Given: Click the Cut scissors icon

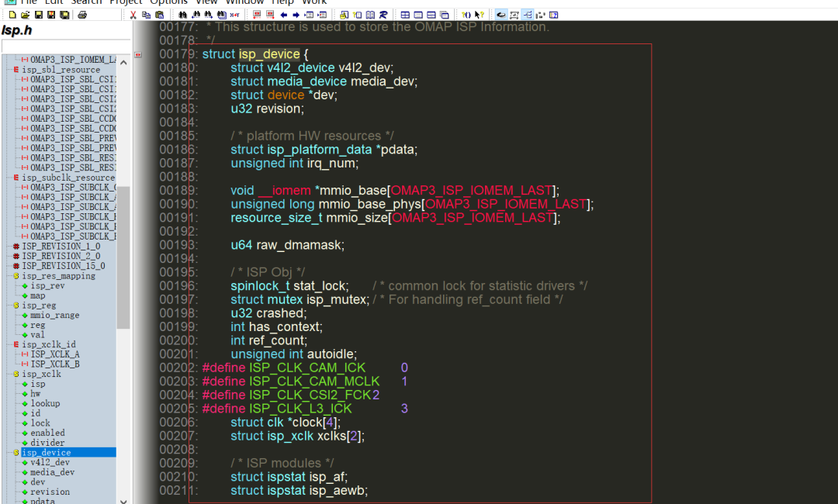Looking at the screenshot, I should [x=133, y=15].
